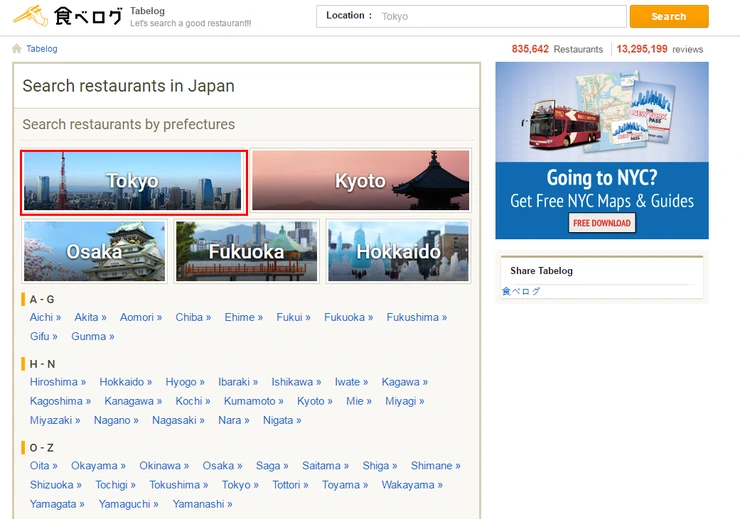
Task: Open the Wakayama prefecture link
Action: pos(412,485)
